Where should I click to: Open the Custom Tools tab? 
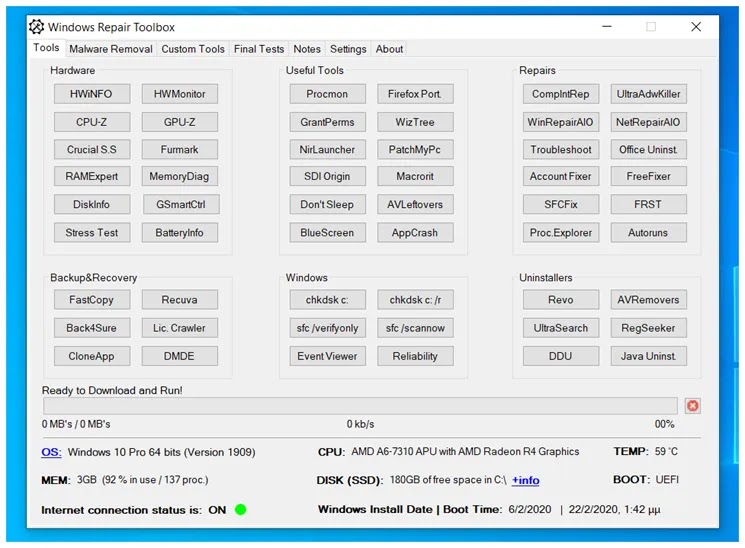[x=193, y=49]
